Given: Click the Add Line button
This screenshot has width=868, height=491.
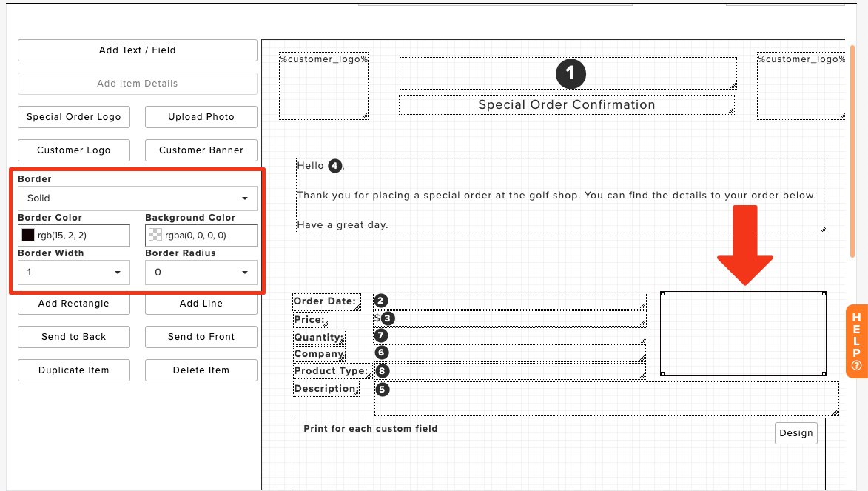Looking at the screenshot, I should click(x=201, y=304).
